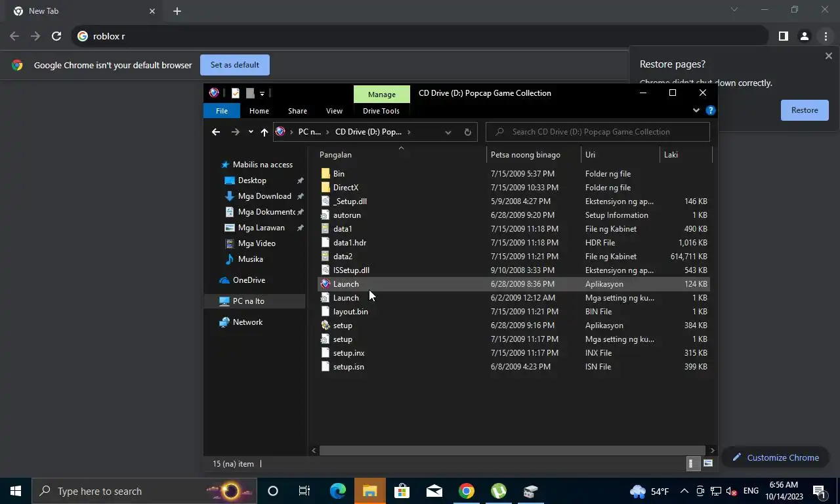840x504 pixels.
Task: Click Set as default button
Action: coord(235,65)
